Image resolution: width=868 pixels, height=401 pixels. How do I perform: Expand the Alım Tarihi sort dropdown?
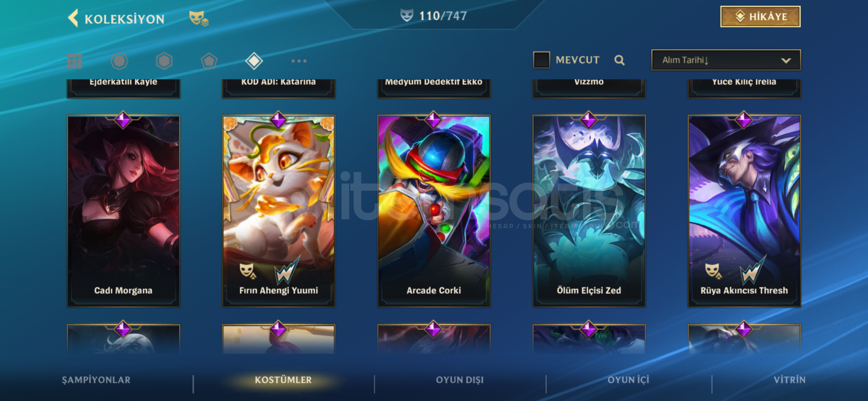coord(726,60)
